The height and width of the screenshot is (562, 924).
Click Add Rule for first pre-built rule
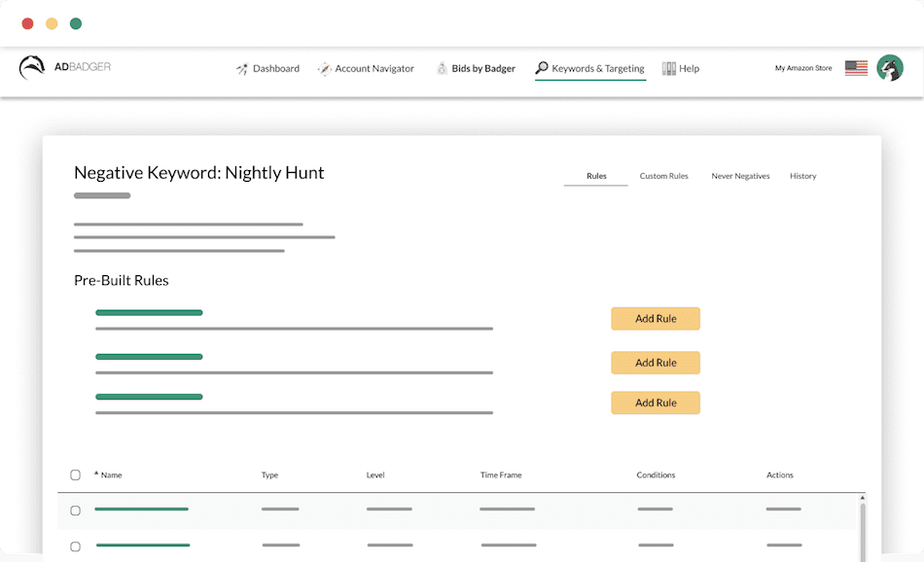656,319
